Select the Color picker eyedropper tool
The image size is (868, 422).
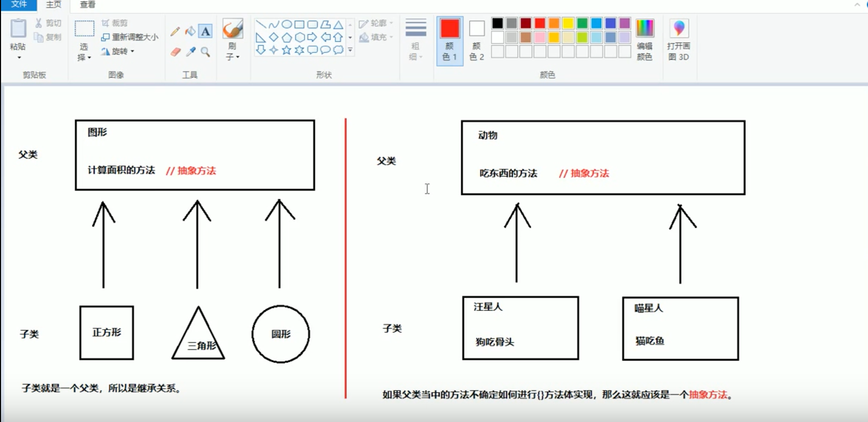[191, 52]
